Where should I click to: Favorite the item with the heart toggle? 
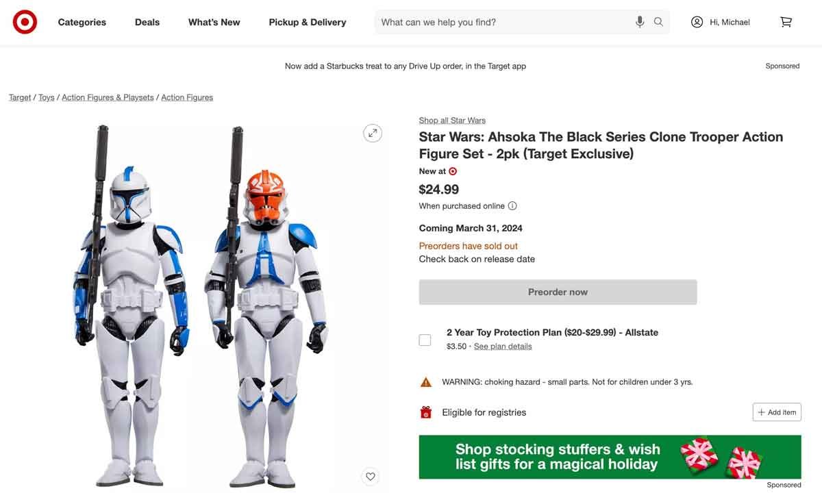[x=370, y=476]
